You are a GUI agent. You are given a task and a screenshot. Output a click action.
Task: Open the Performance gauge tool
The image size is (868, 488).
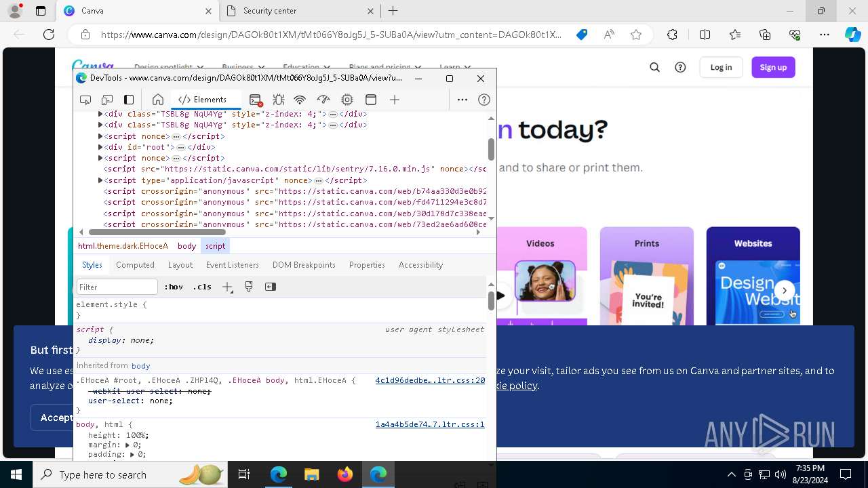tap(323, 100)
